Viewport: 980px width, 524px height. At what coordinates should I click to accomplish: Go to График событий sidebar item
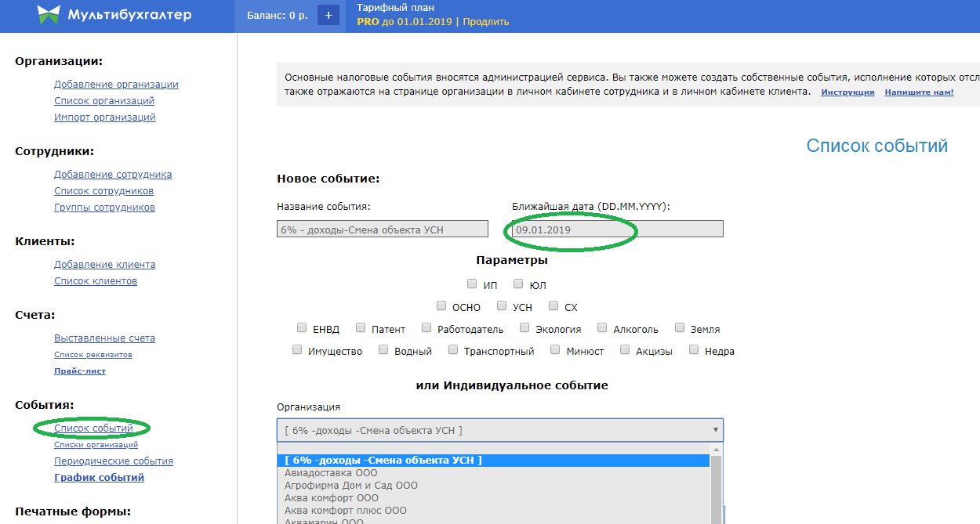pyautogui.click(x=99, y=478)
